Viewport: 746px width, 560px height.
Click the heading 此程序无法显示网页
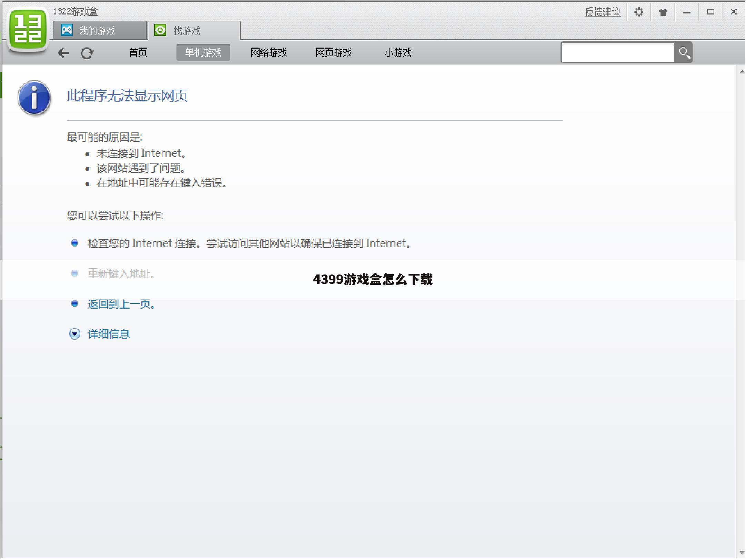tap(127, 96)
